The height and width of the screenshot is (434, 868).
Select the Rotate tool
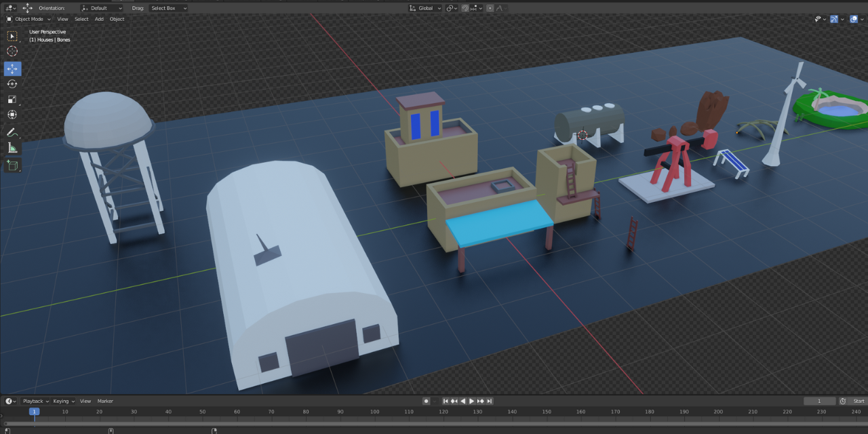12,83
